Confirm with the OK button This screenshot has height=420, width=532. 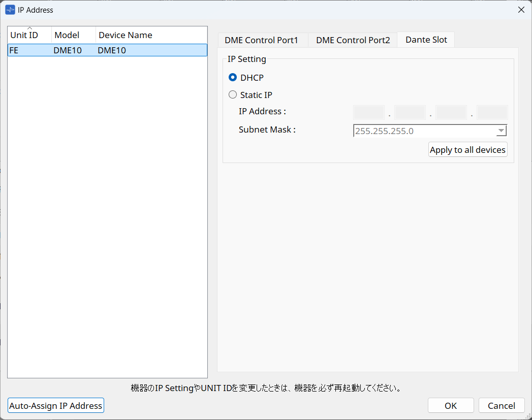pyautogui.click(x=451, y=405)
